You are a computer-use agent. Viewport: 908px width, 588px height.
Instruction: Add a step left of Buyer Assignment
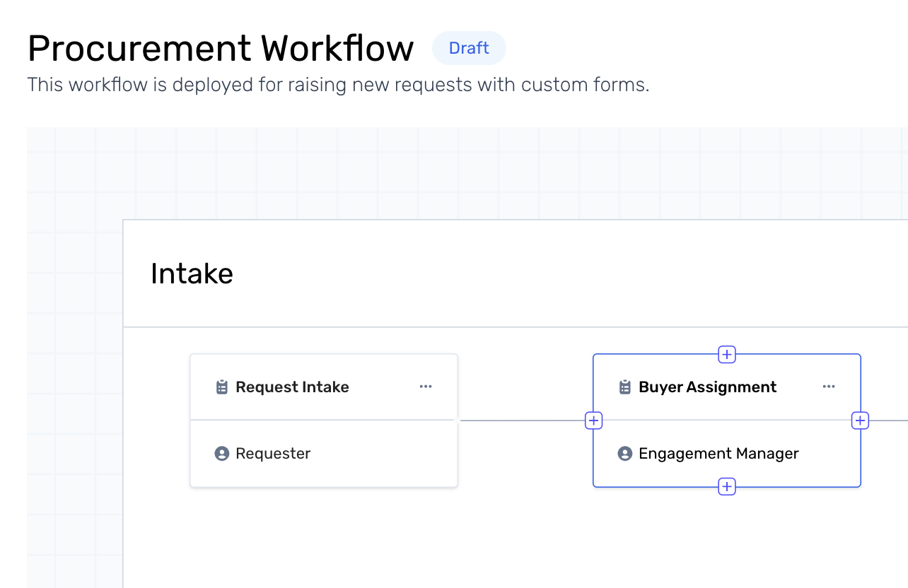coord(594,421)
